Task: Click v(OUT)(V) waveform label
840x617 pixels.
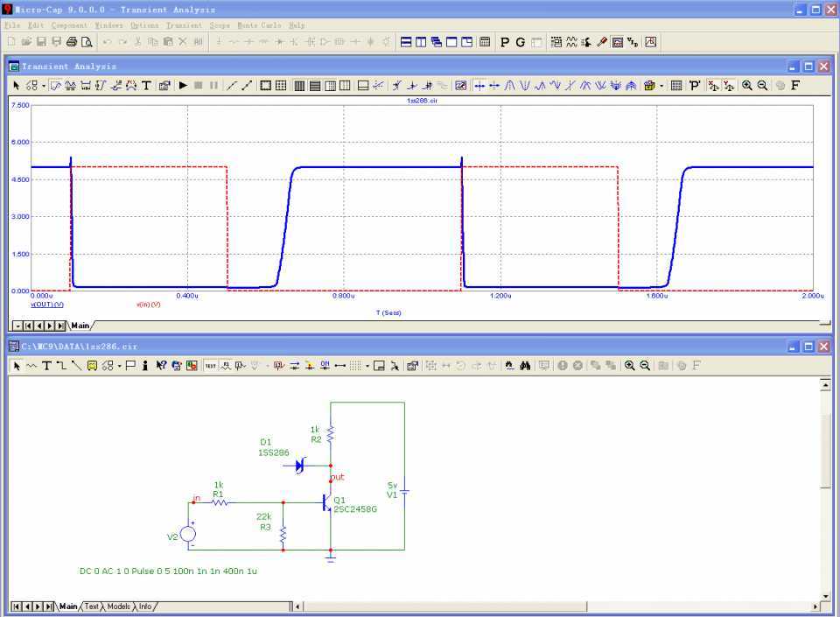Action: [x=47, y=305]
